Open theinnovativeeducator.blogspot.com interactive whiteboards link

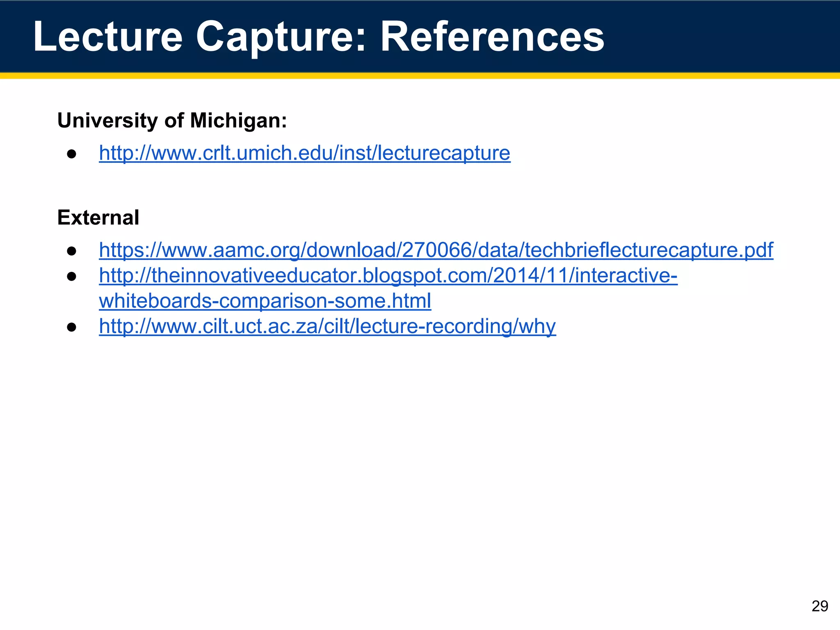(388, 288)
